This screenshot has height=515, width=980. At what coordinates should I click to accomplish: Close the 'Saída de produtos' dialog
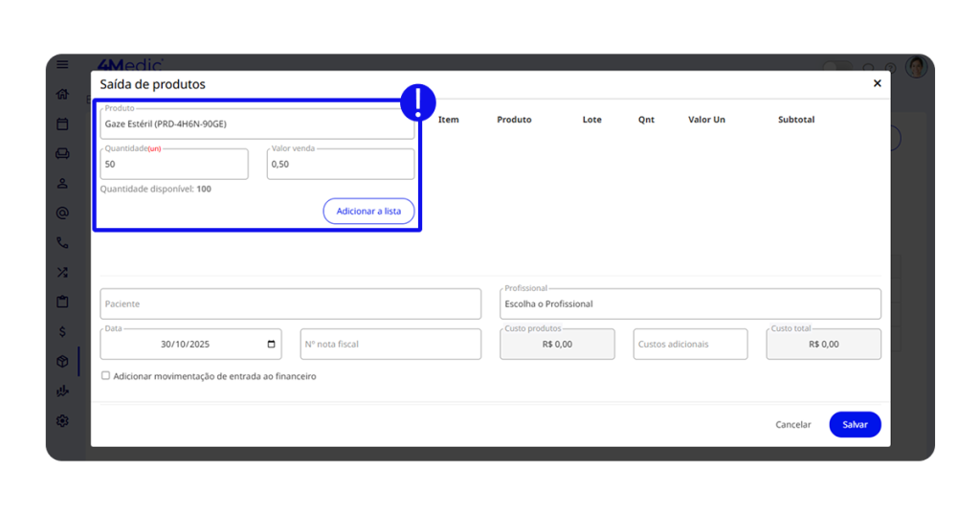point(877,84)
